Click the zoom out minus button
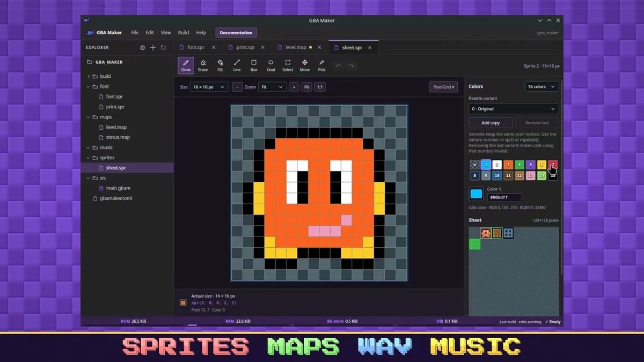Screen dimensions: 644x362 pyautogui.click(x=237, y=87)
